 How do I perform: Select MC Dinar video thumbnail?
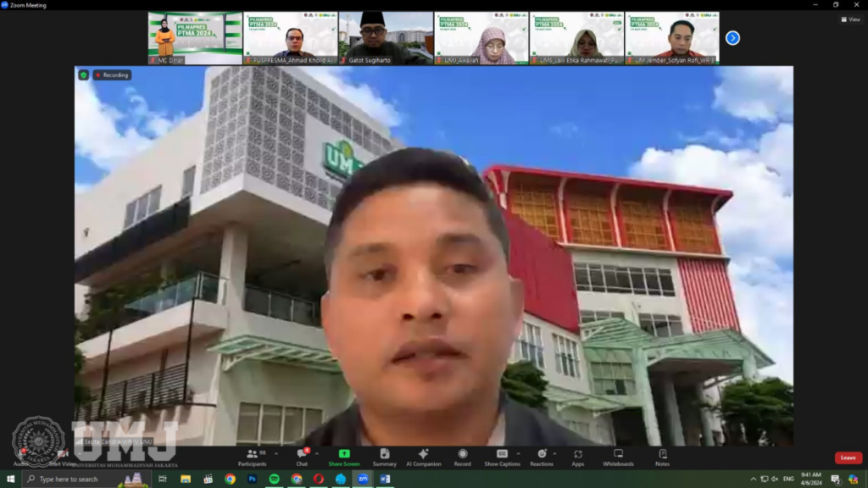point(195,38)
